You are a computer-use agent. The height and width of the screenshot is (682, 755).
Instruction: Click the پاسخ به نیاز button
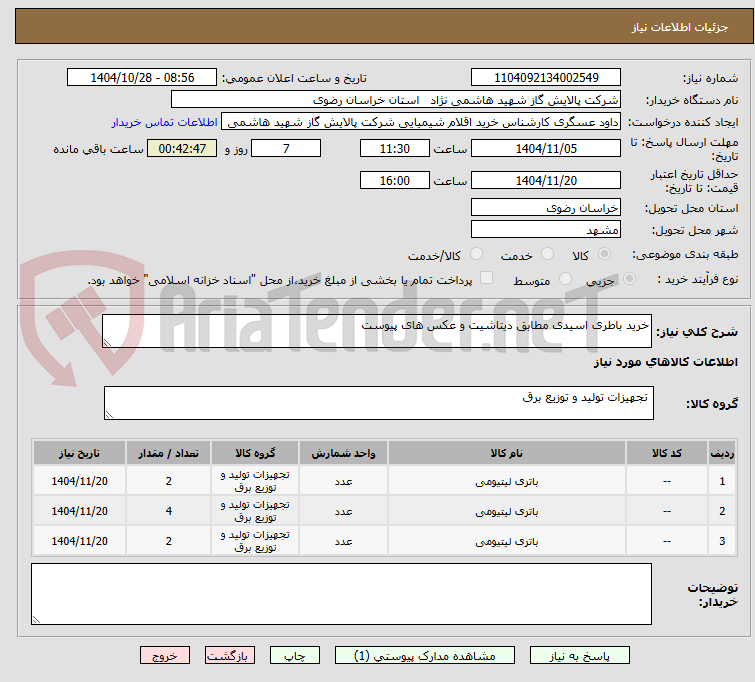[580, 656]
